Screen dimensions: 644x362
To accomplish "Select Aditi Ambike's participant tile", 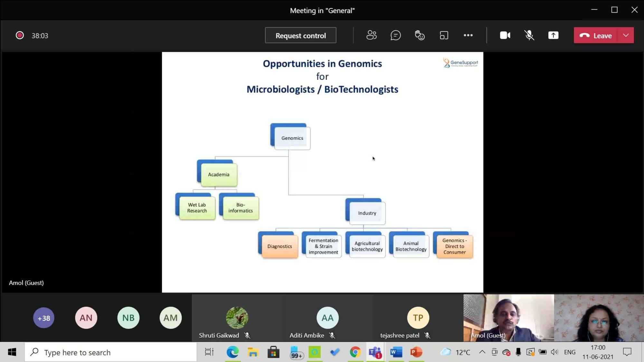I will pos(327,318).
